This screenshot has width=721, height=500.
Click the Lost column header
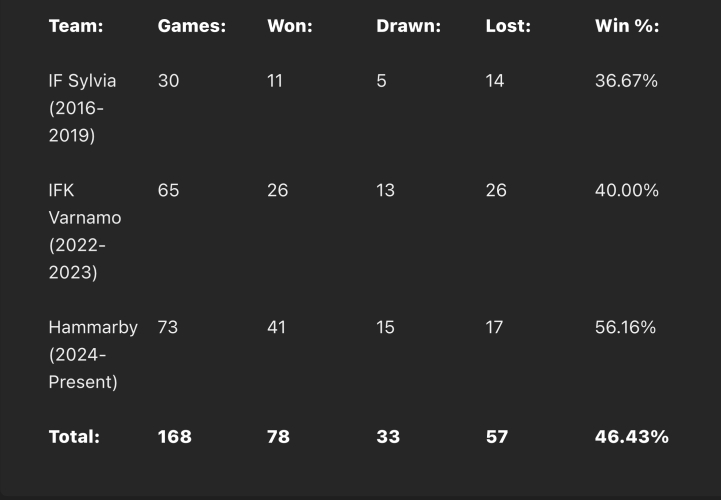coord(508,26)
